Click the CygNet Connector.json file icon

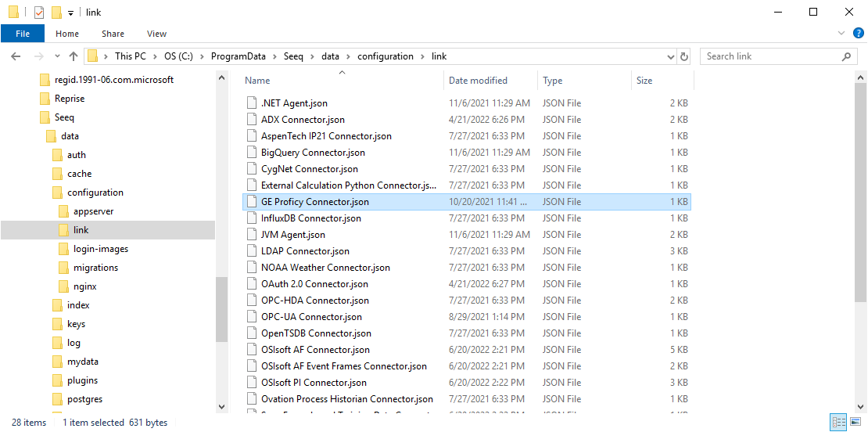click(x=252, y=169)
